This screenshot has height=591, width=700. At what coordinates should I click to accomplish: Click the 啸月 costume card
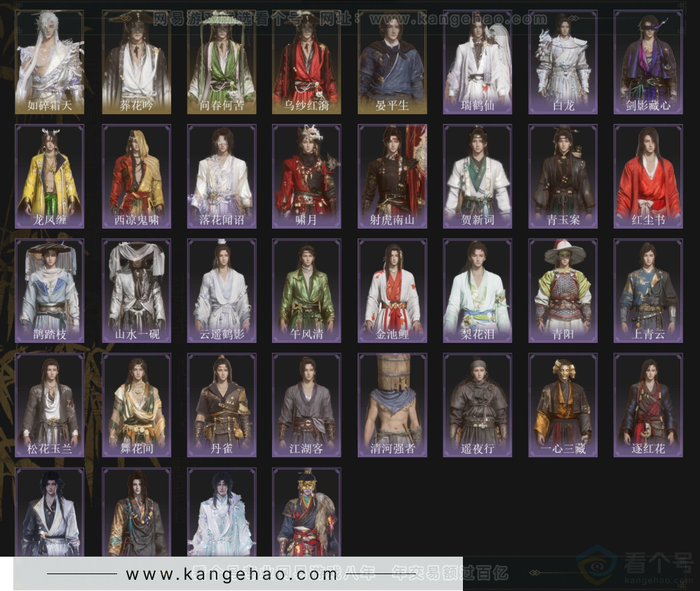pos(307,176)
